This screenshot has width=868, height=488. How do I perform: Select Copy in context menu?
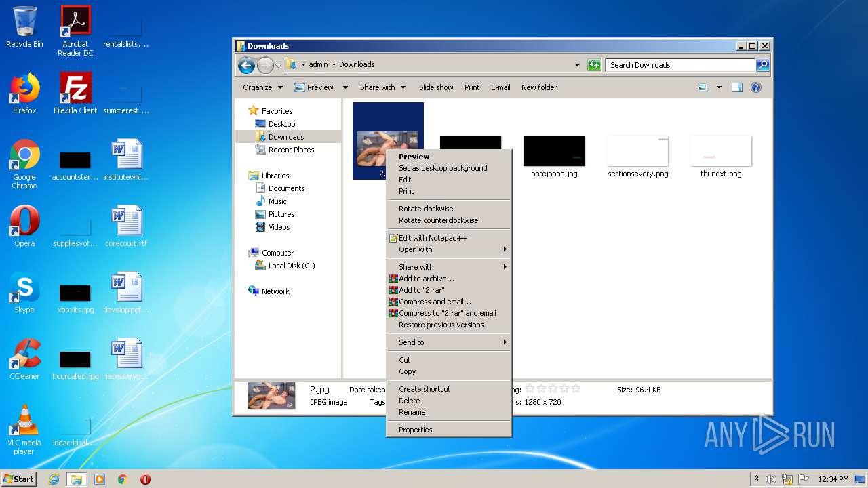click(449, 371)
